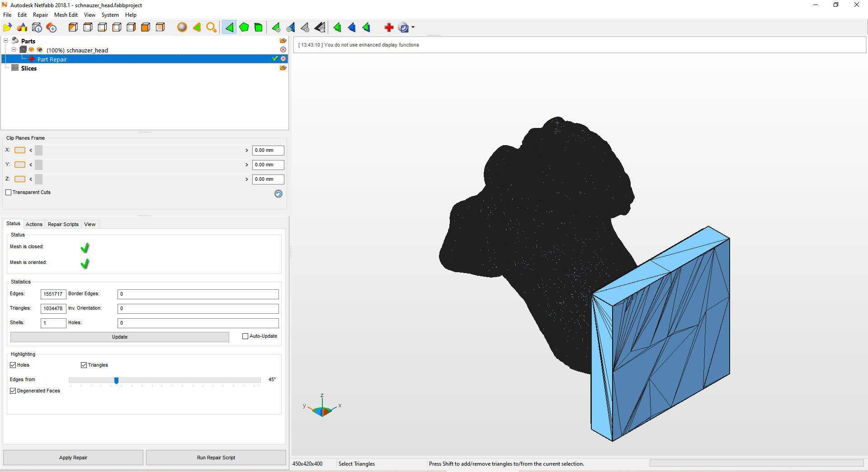868x472 pixels.
Task: Toggle the X clip plane button
Action: (x=20, y=150)
